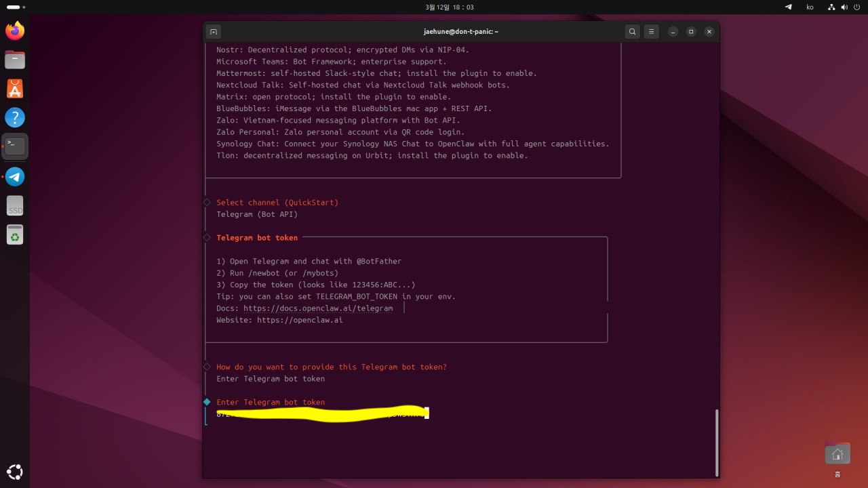Open the clock and calendar menu

coord(449,7)
